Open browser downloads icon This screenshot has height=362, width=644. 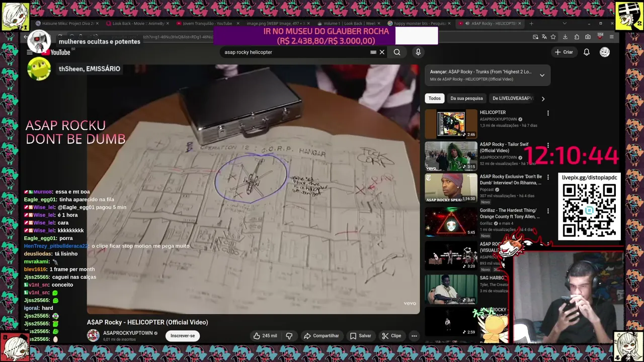coord(565,37)
